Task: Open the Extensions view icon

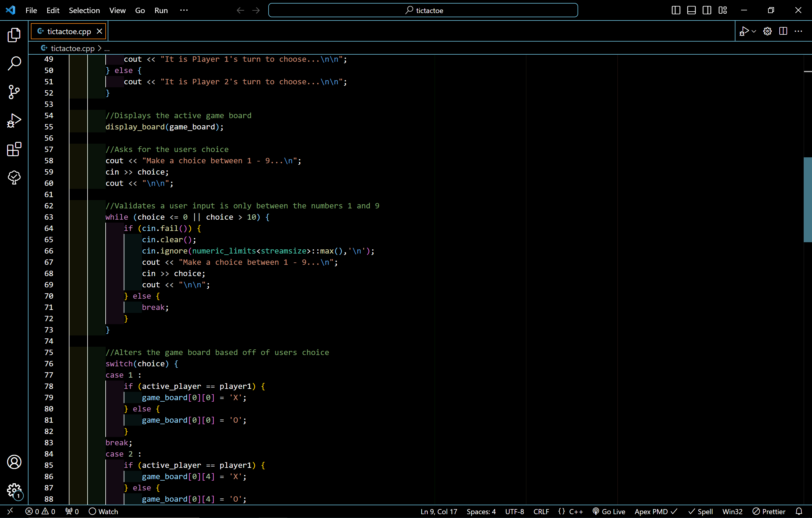Action: 14,149
